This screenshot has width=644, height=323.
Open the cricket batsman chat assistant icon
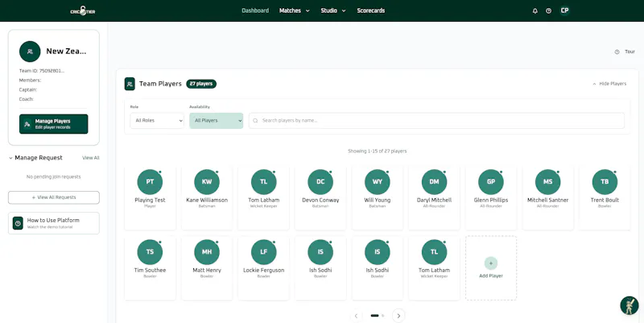(x=630, y=306)
